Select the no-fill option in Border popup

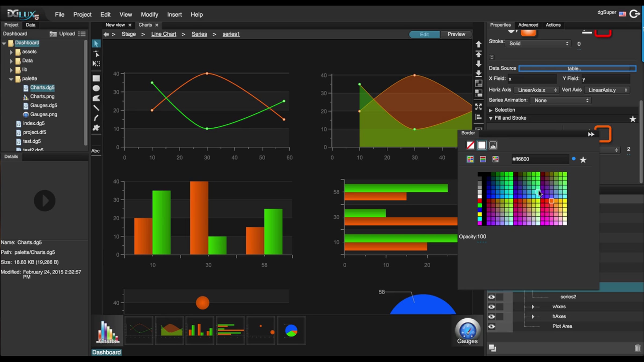pos(470,145)
